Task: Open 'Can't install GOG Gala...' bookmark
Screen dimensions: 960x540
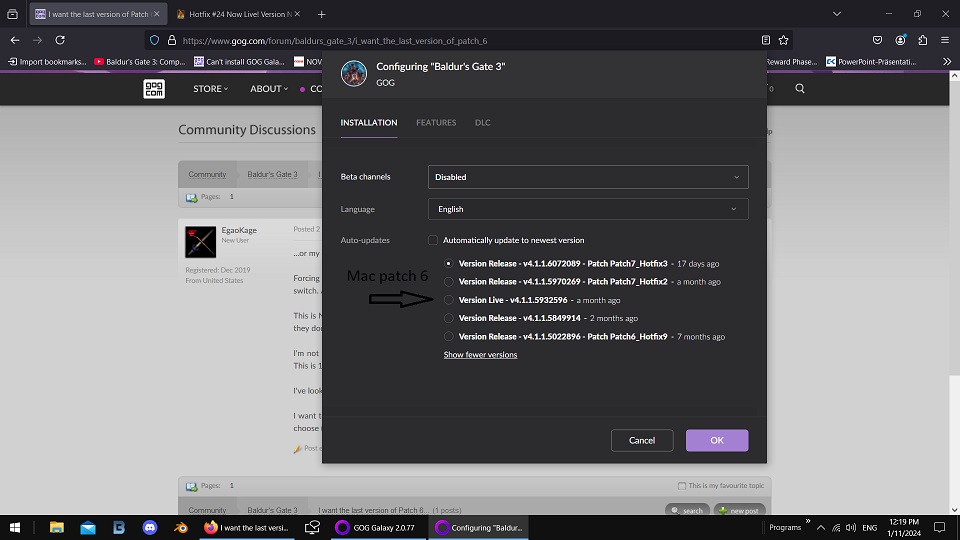Action: (x=239, y=61)
